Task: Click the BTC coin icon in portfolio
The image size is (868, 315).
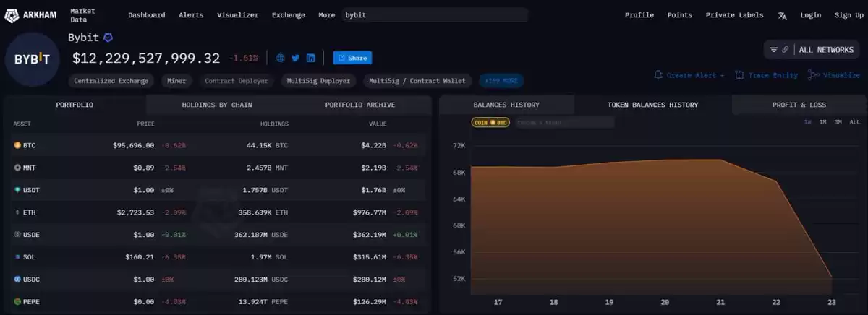Action: (x=17, y=145)
